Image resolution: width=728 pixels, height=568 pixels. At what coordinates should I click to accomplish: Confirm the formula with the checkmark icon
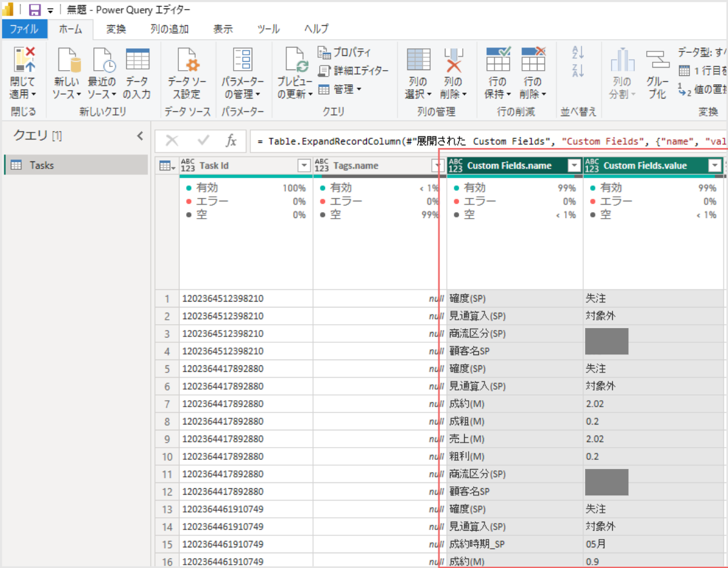[x=203, y=140]
